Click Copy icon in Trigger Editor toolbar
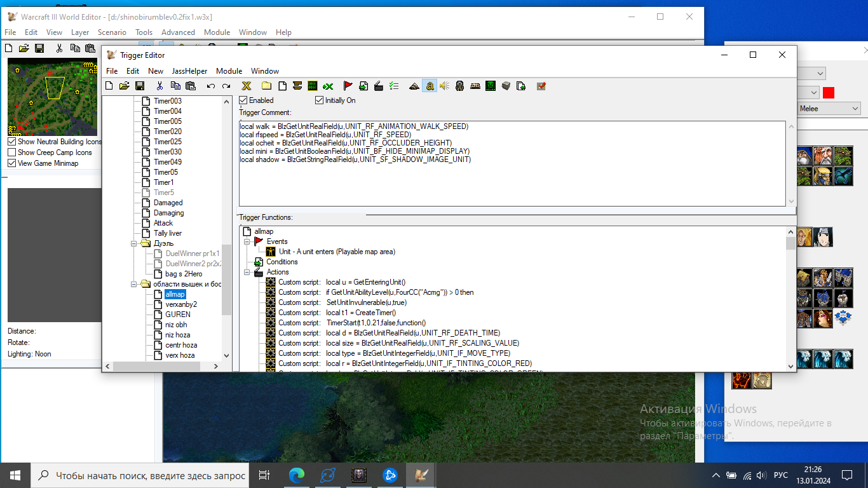868x488 pixels. pyautogui.click(x=175, y=86)
